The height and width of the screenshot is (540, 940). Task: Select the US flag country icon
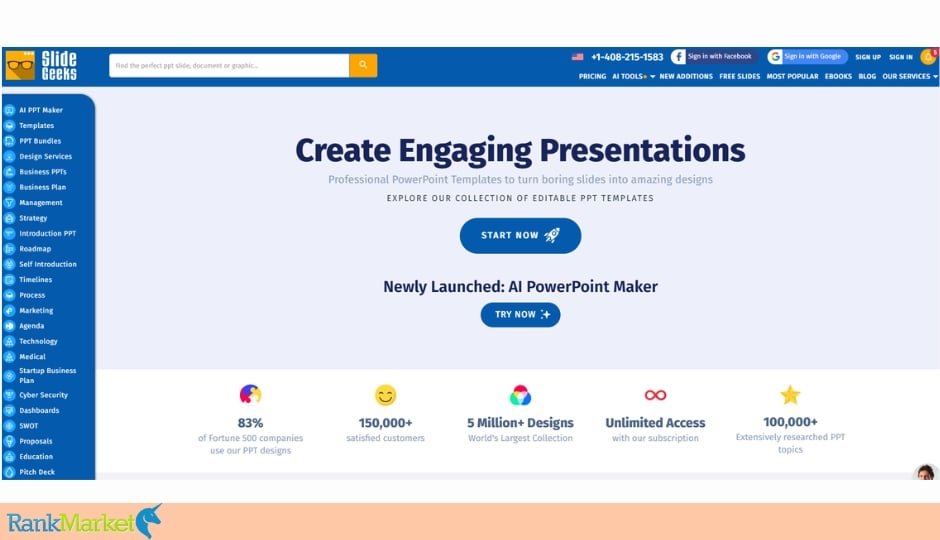pyautogui.click(x=577, y=57)
